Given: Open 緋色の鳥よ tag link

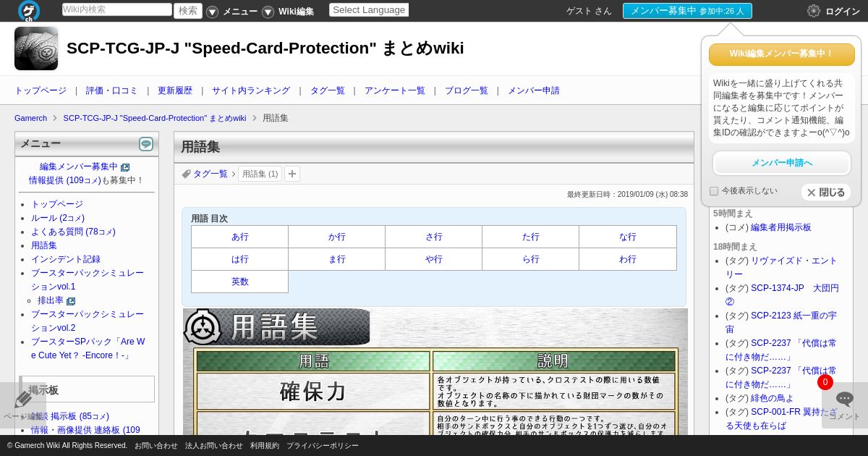Looking at the screenshot, I should (x=773, y=398).
